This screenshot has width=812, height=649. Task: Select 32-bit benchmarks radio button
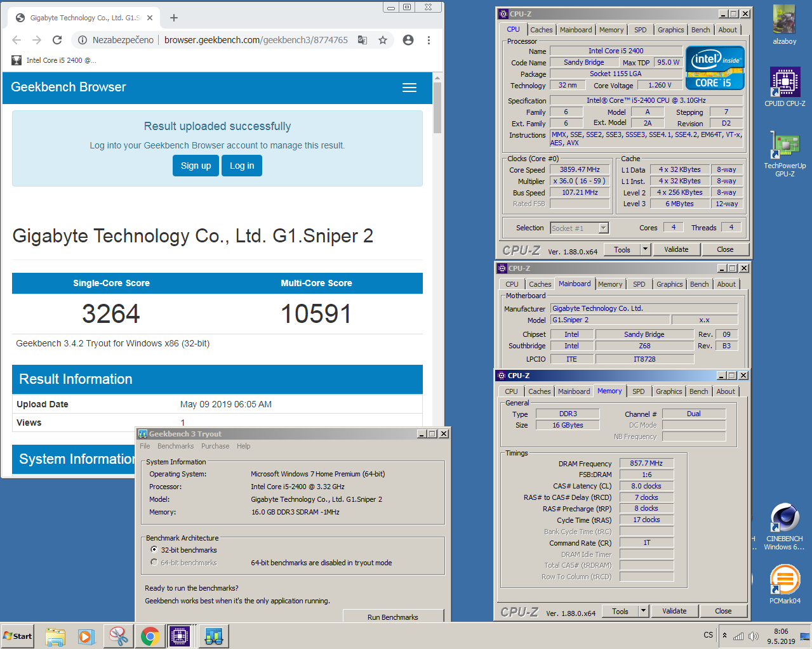(x=154, y=549)
